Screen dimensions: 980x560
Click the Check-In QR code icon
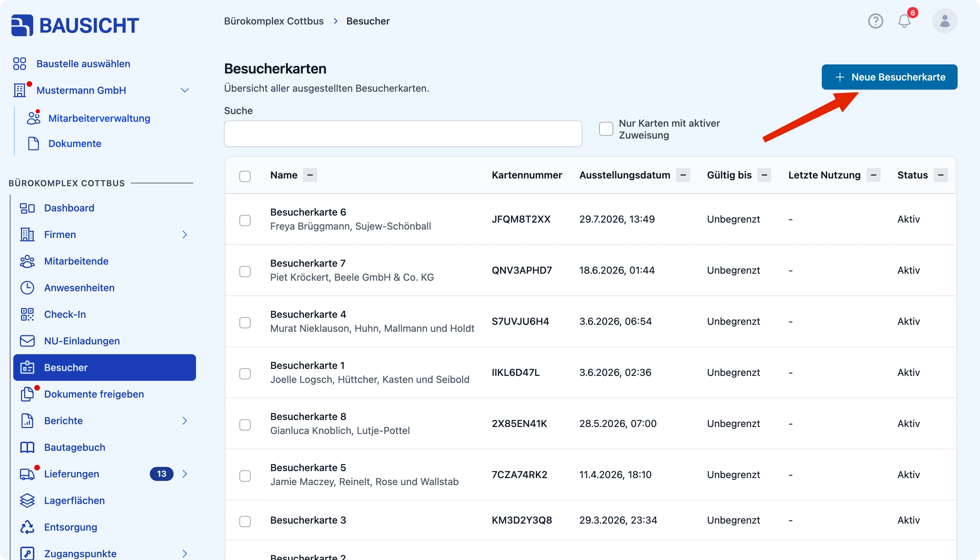(27, 314)
